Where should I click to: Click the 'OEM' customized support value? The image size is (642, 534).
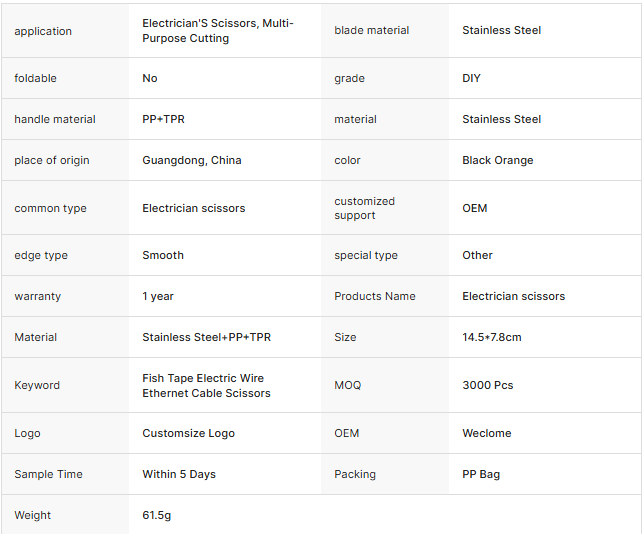[x=474, y=208]
